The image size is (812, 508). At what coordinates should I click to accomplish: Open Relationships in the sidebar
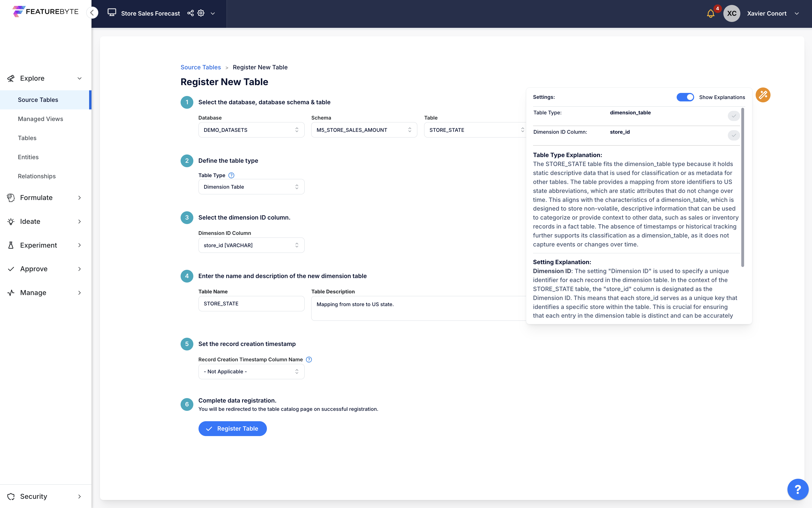(37, 176)
